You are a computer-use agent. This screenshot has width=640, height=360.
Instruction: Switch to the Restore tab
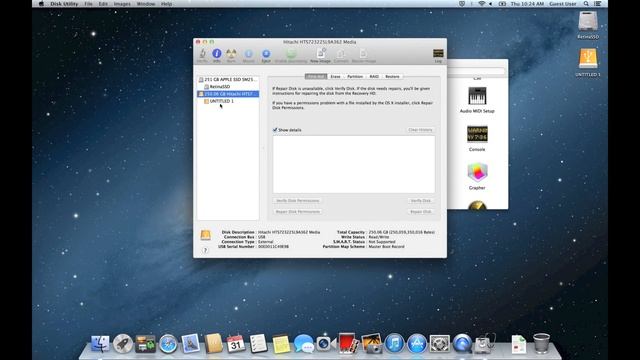(392, 77)
